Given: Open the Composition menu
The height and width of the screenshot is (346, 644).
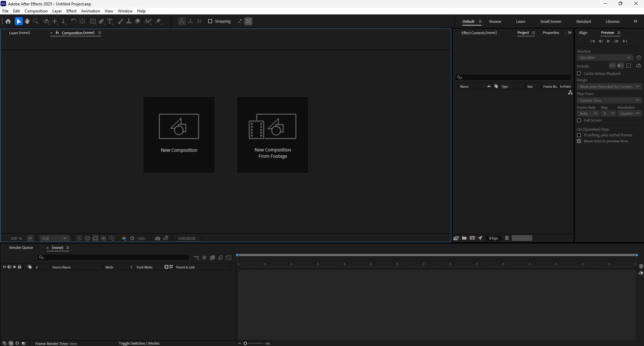Looking at the screenshot, I should tap(36, 11).
